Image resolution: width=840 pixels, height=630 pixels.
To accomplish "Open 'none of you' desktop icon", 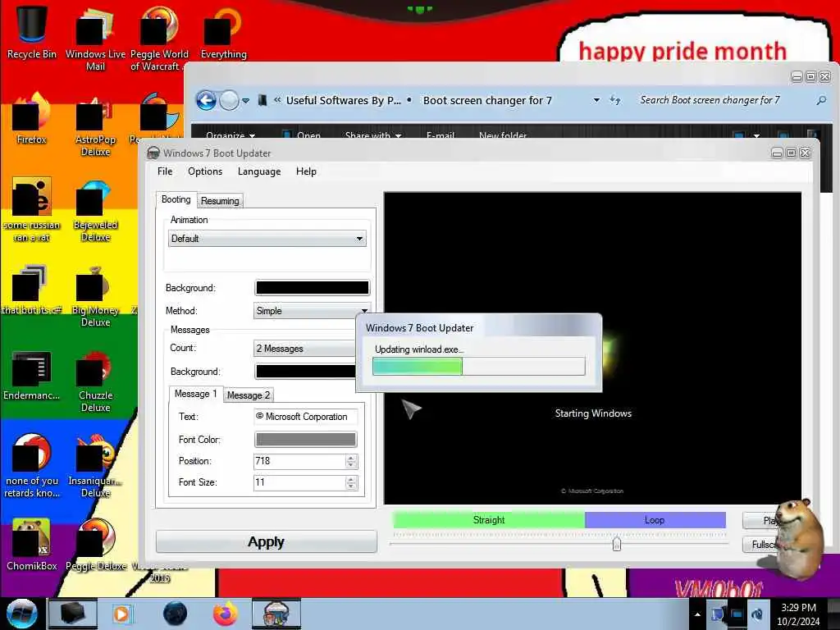I will pyautogui.click(x=32, y=466).
